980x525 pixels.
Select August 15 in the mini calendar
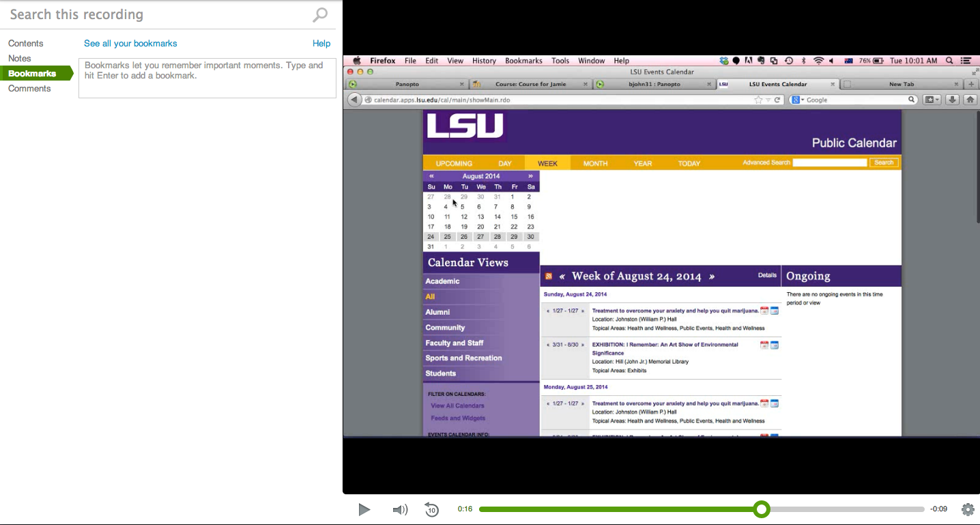click(x=514, y=216)
